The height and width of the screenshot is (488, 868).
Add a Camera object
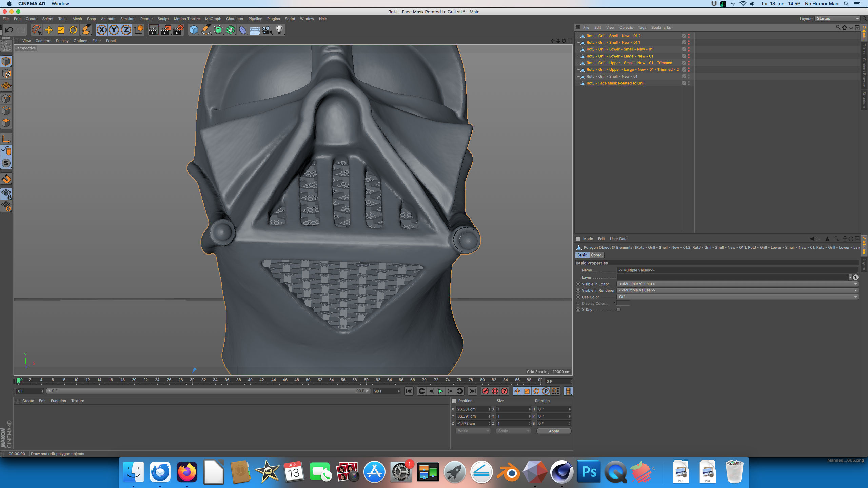pos(267,30)
